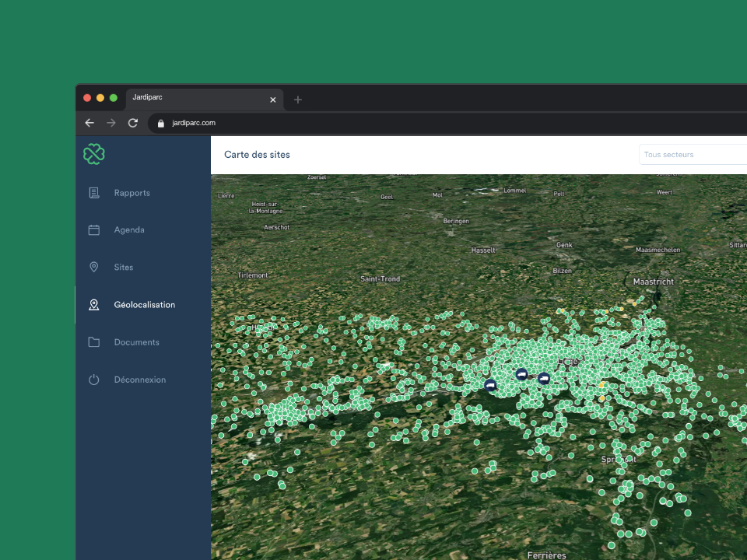The width and height of the screenshot is (747, 560).
Task: Open the Rapports menu item
Action: 132,193
